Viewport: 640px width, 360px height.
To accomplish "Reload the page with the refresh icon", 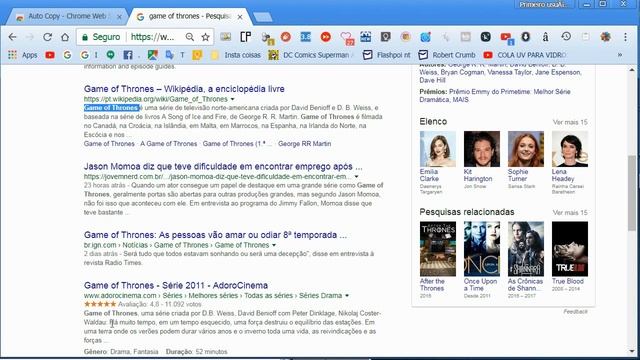I will (x=47, y=37).
